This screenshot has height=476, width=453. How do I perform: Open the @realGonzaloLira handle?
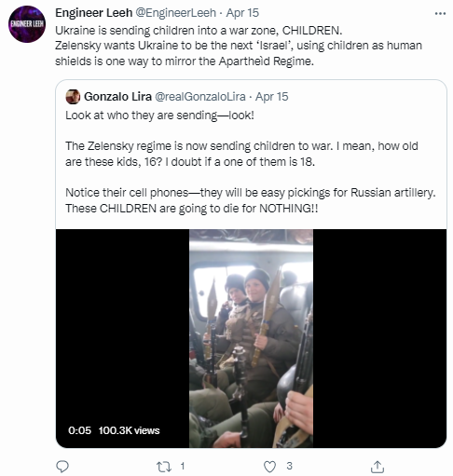pyautogui.click(x=200, y=97)
